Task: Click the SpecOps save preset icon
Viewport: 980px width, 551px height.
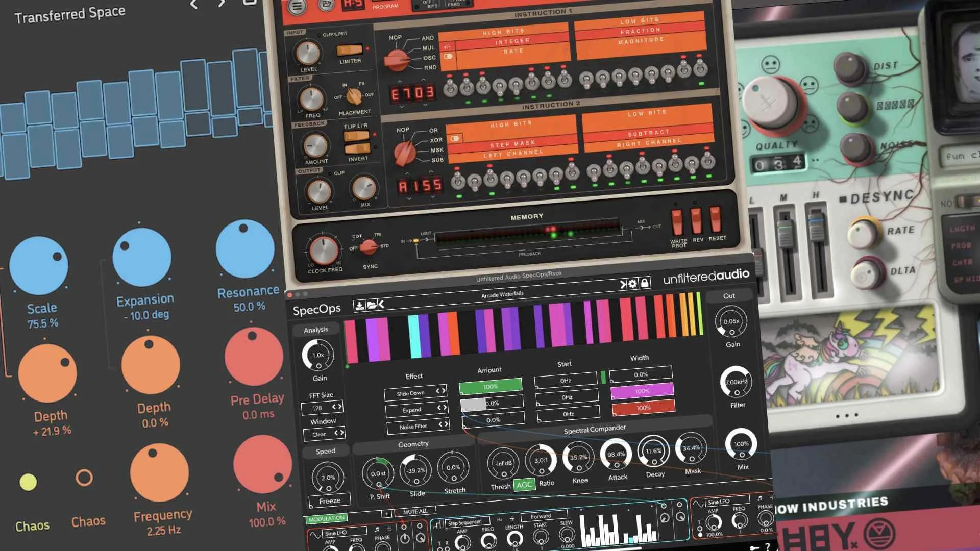Action: pyautogui.click(x=359, y=306)
